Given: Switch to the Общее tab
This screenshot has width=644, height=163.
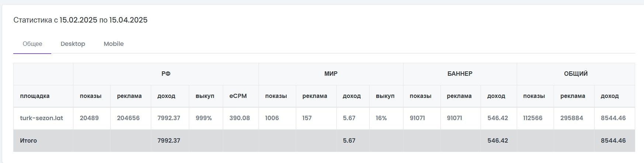Looking at the screenshot, I should pyautogui.click(x=32, y=44).
